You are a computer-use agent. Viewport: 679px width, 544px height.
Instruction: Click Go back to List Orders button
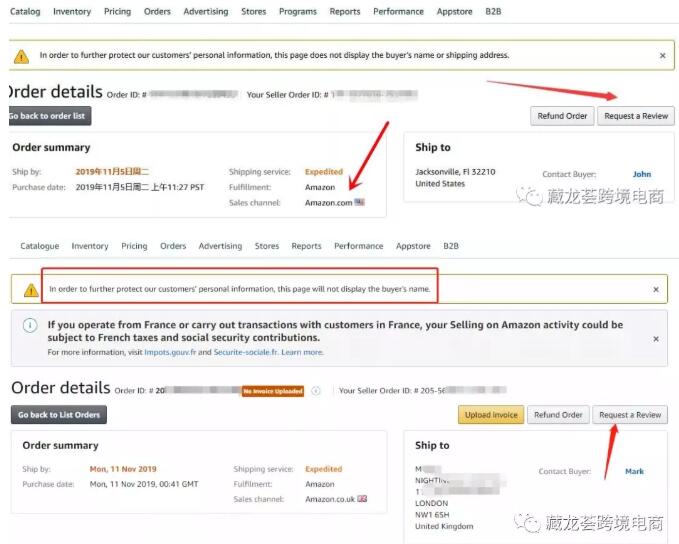pyautogui.click(x=59, y=414)
